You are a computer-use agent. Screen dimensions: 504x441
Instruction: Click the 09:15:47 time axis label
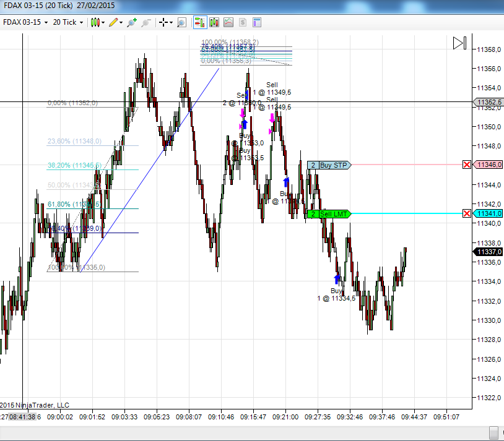(253, 417)
